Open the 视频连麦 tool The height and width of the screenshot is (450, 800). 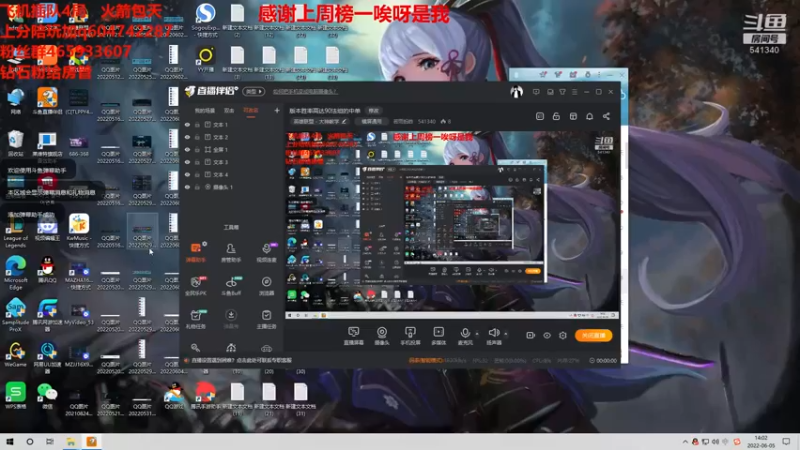point(266,252)
